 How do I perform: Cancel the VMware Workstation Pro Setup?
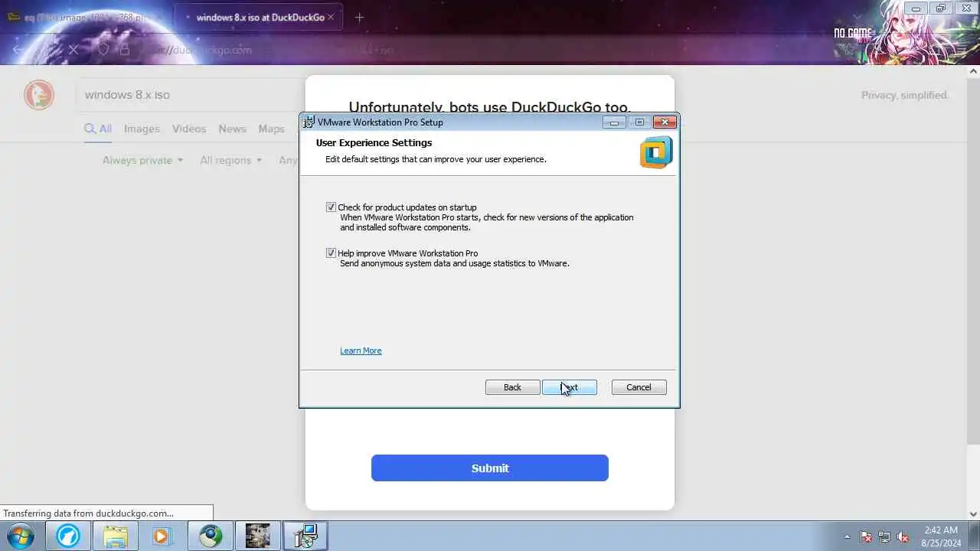coord(639,387)
